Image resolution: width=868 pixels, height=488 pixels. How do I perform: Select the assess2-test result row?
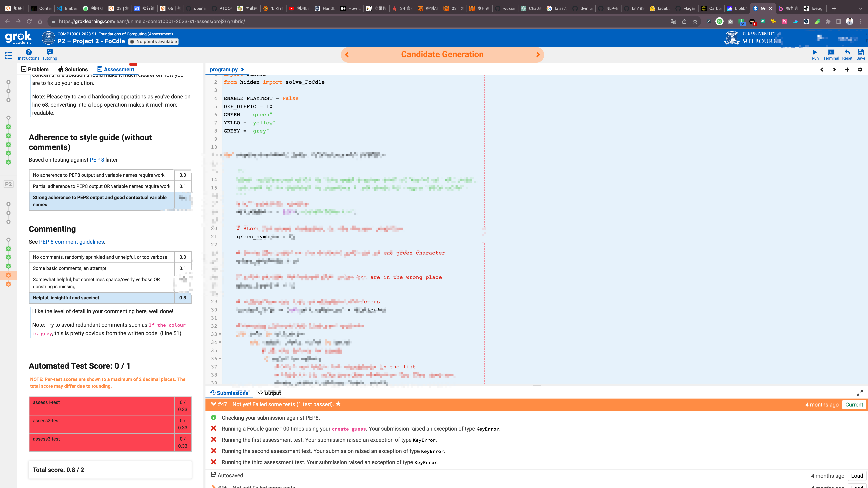[110, 424]
